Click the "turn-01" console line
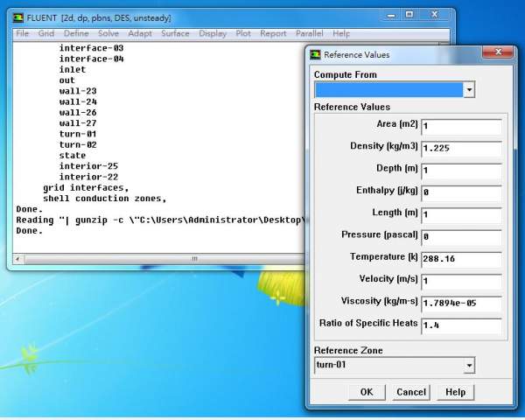This screenshot has width=525, height=420. click(78, 134)
